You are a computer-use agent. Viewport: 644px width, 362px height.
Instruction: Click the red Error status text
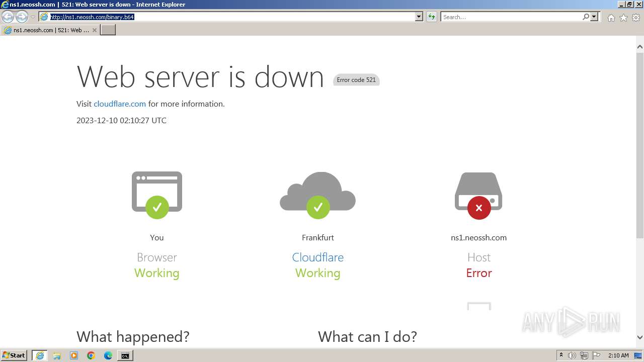click(x=479, y=273)
